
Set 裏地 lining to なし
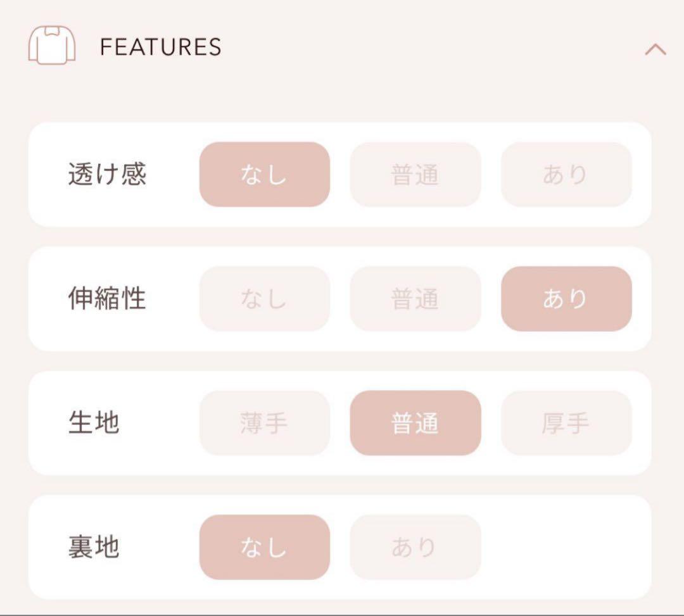click(264, 547)
